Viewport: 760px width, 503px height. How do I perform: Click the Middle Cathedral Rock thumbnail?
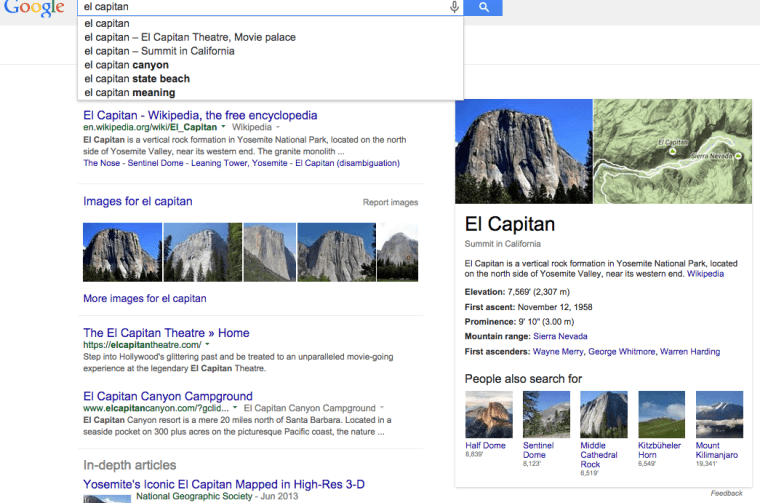tap(604, 414)
